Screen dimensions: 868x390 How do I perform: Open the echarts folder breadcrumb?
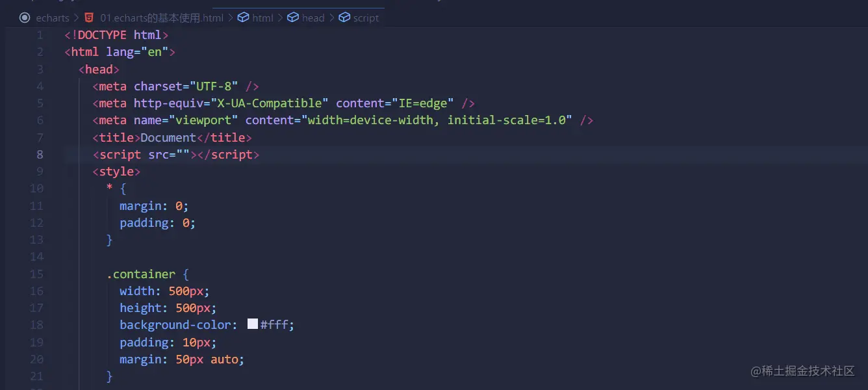tap(53, 18)
